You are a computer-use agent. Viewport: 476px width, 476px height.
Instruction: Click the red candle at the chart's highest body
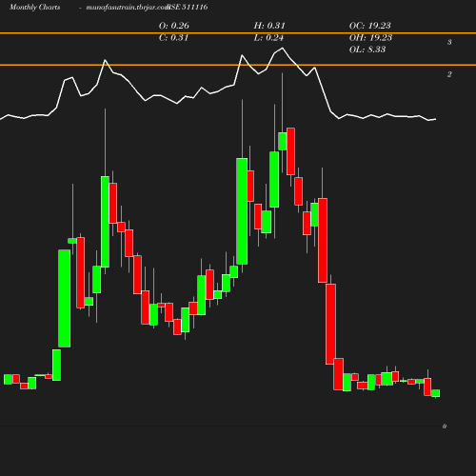coord(290,151)
